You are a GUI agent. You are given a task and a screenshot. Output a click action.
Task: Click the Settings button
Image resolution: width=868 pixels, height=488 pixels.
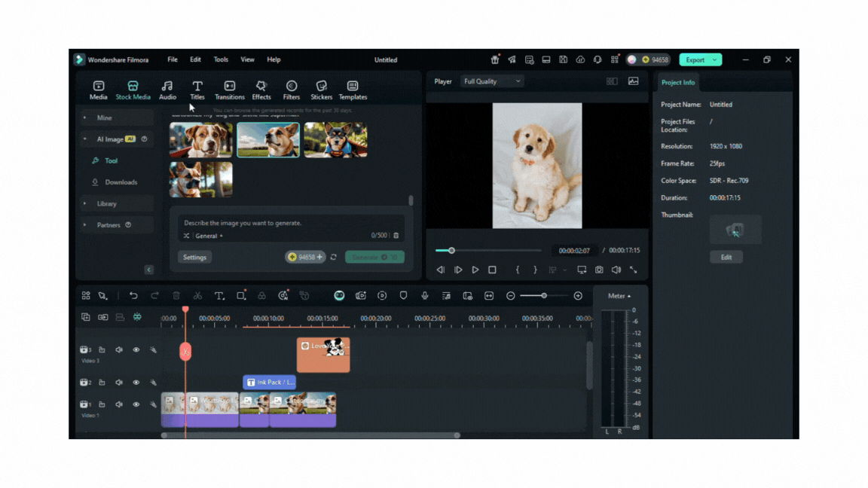point(195,258)
